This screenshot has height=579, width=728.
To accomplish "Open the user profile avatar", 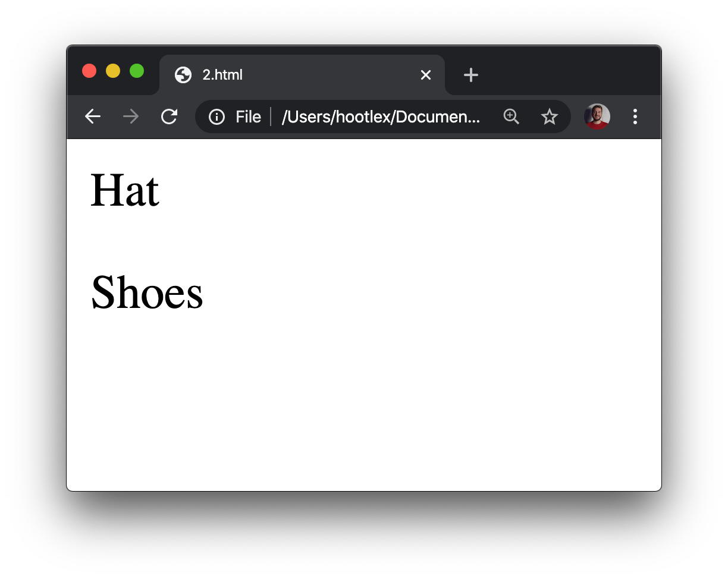I will coord(597,117).
